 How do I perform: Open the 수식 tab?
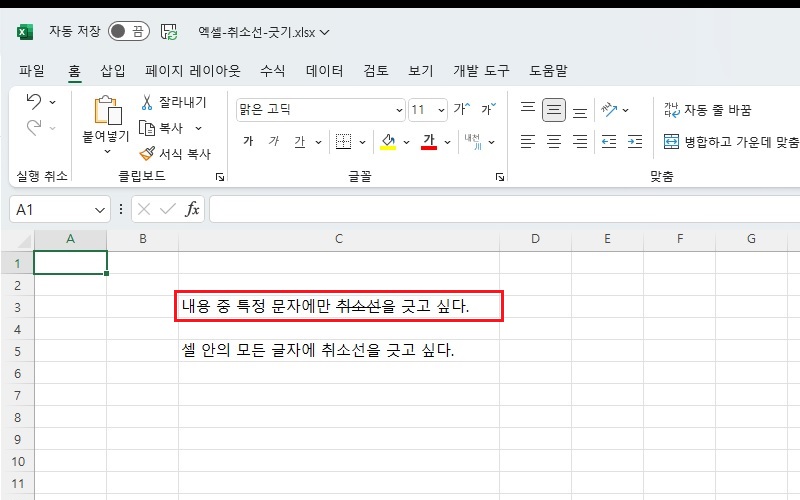[x=272, y=70]
